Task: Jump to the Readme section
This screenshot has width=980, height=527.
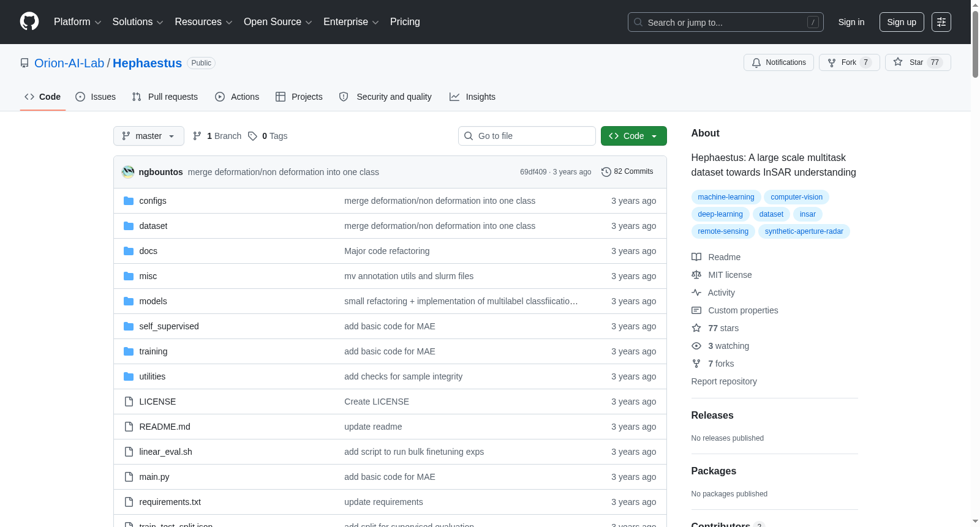Action: 716,257
